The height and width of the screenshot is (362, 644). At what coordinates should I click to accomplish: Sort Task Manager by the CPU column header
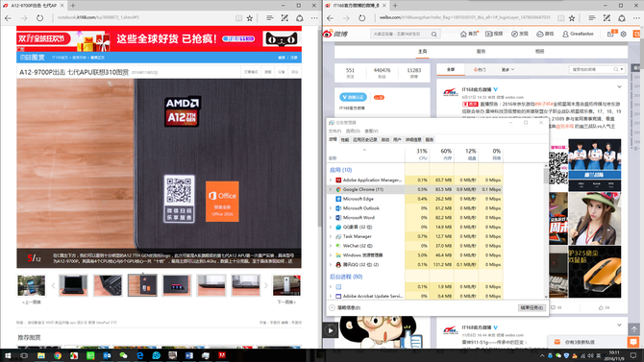[417, 155]
